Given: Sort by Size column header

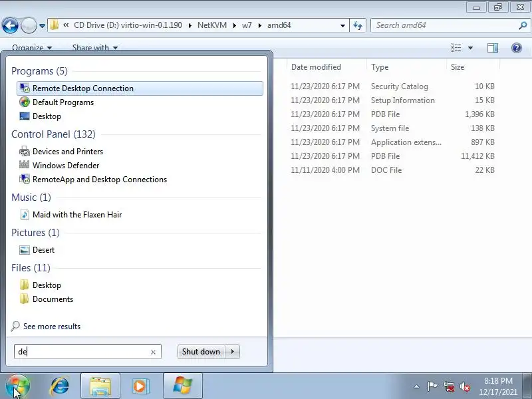Looking at the screenshot, I should click(x=473, y=67).
